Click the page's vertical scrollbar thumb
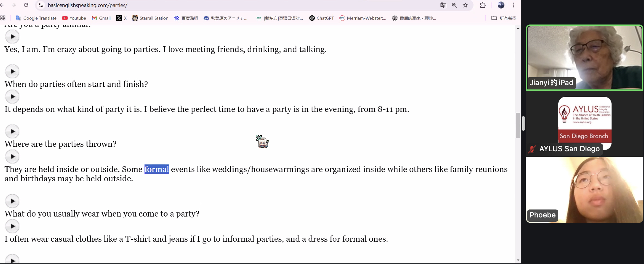This screenshot has width=644, height=264. tap(518, 125)
